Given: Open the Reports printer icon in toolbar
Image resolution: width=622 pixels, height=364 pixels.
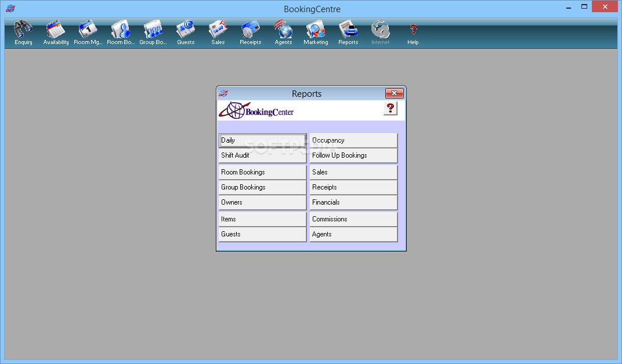Looking at the screenshot, I should tap(348, 32).
